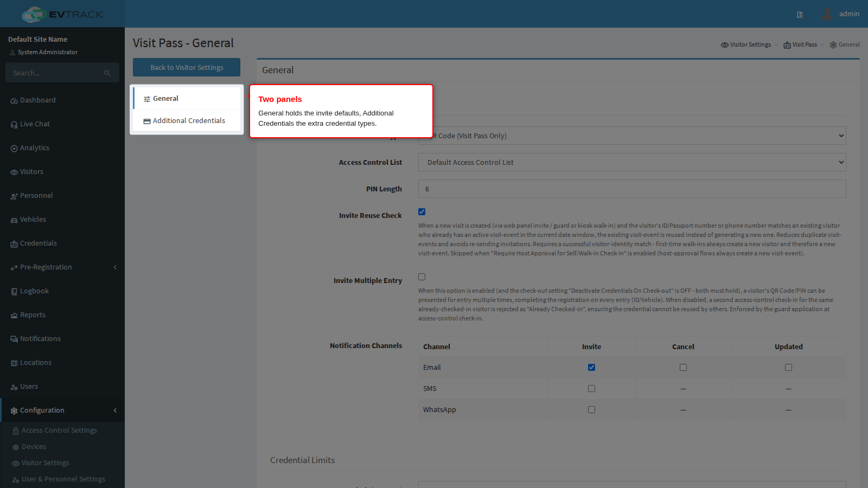
Task: Click the card icon beside Additional Credentials
Action: pyautogui.click(x=147, y=121)
